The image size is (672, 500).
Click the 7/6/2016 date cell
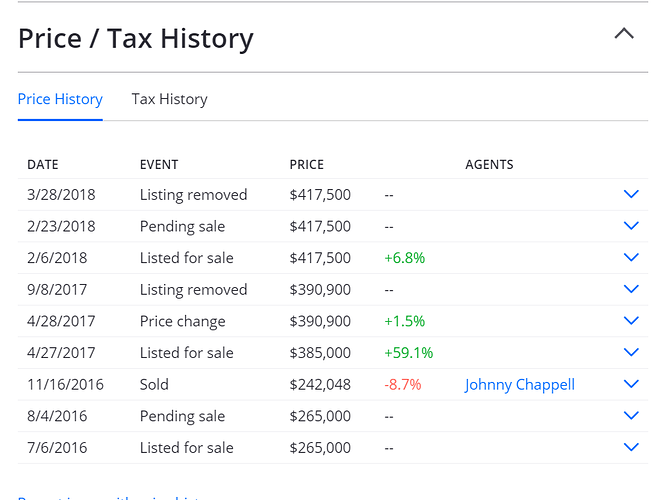[57, 448]
